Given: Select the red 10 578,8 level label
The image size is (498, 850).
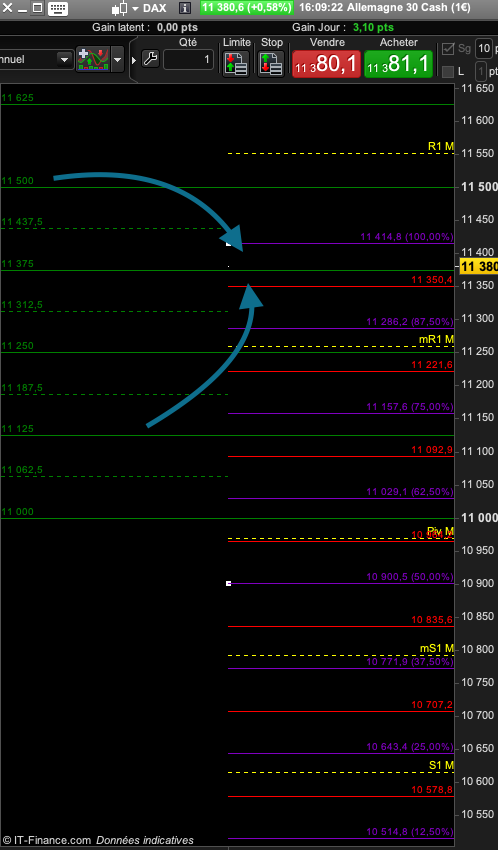Looking at the screenshot, I should click(x=432, y=790).
